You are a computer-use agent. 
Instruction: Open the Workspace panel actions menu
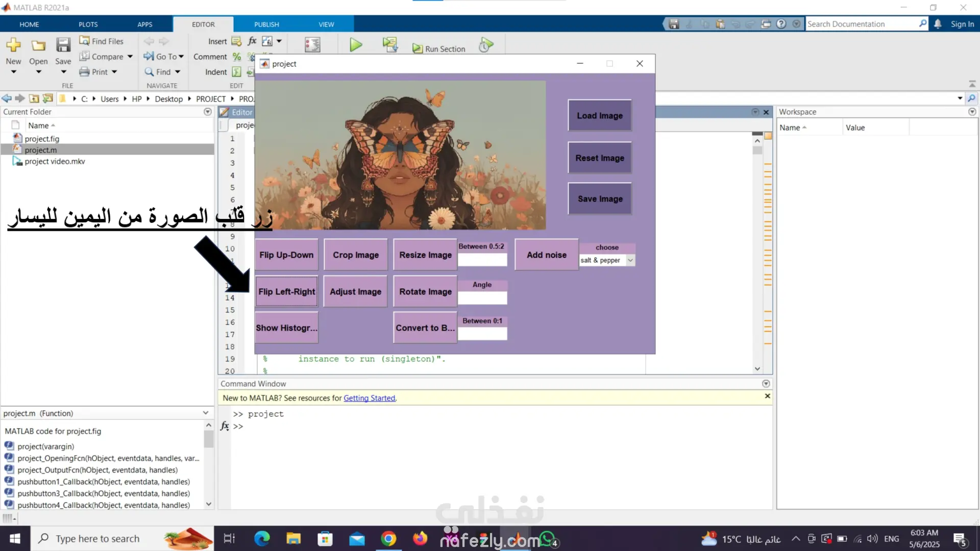click(x=972, y=112)
